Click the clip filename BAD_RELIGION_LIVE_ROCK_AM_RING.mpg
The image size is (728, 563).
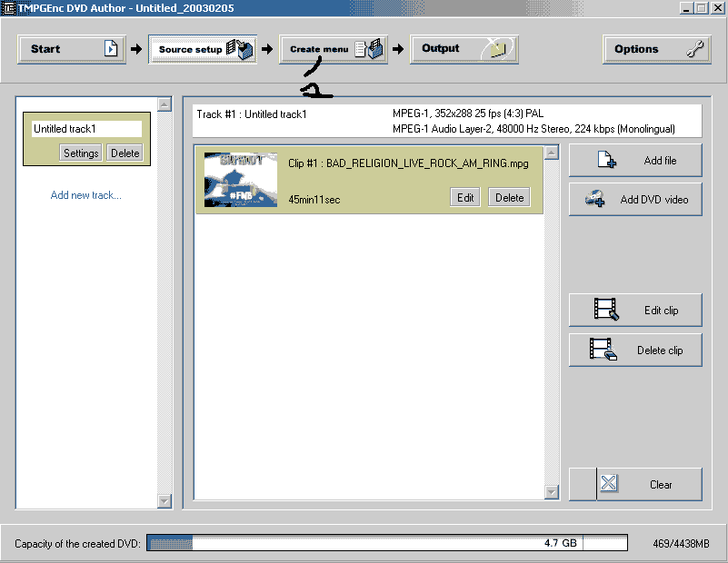click(427, 163)
